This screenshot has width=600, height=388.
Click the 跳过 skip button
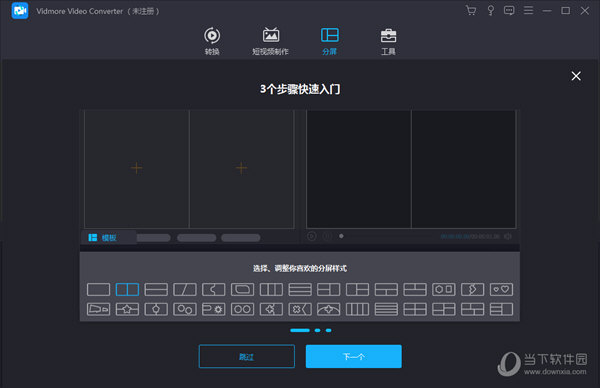click(247, 357)
